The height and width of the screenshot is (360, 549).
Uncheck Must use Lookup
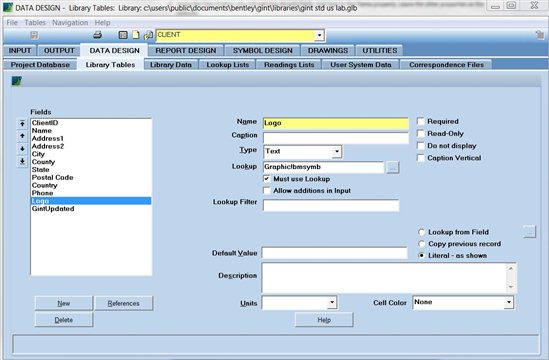tap(267, 179)
